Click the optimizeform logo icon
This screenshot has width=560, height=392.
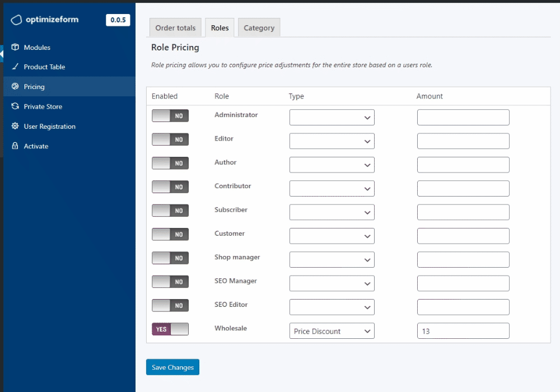[x=16, y=20]
